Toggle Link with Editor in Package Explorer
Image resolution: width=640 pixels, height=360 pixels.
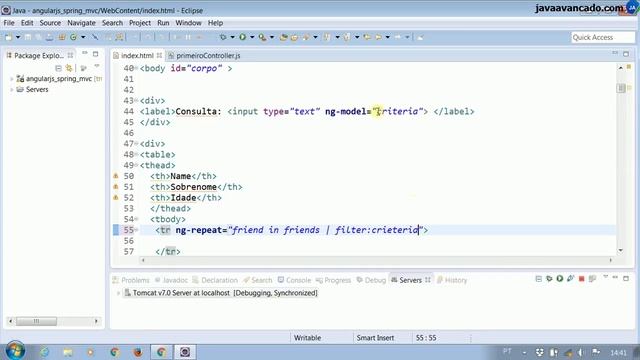(69, 68)
